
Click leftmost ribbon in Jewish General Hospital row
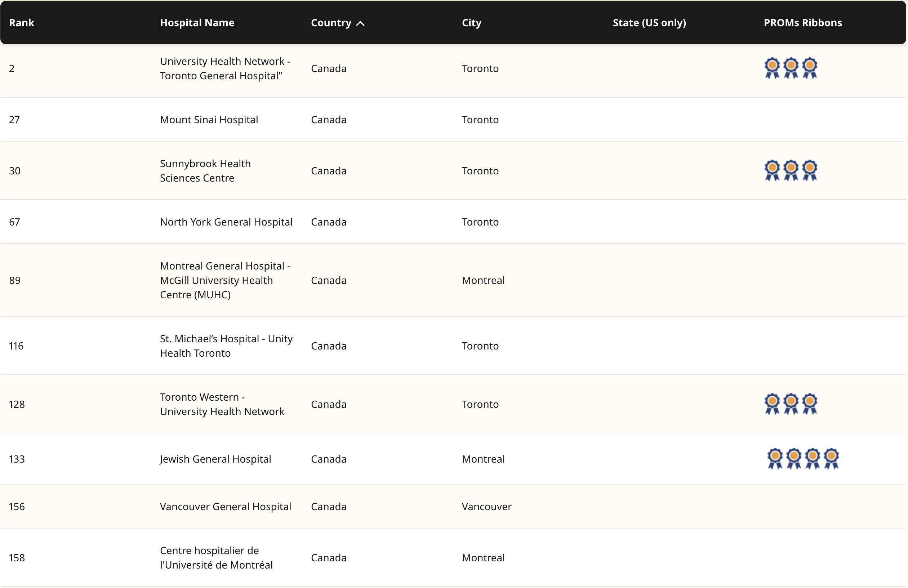click(x=775, y=459)
